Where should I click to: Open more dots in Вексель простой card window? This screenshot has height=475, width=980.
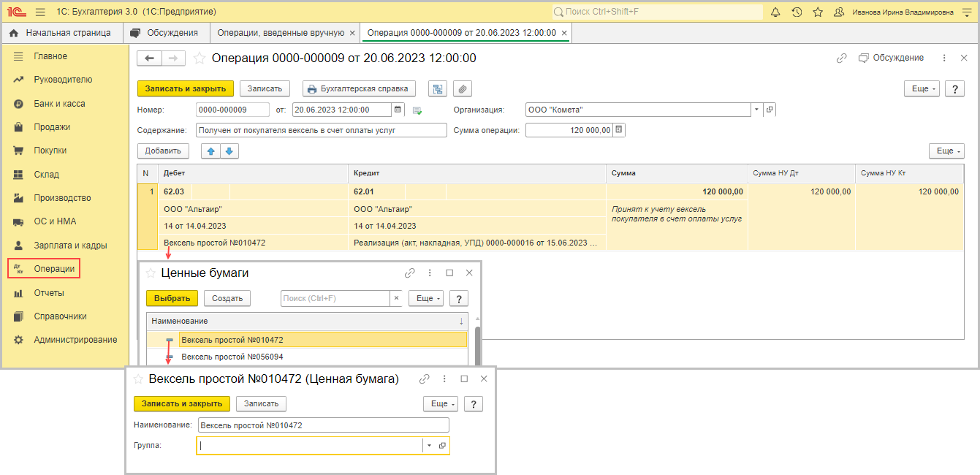click(444, 379)
